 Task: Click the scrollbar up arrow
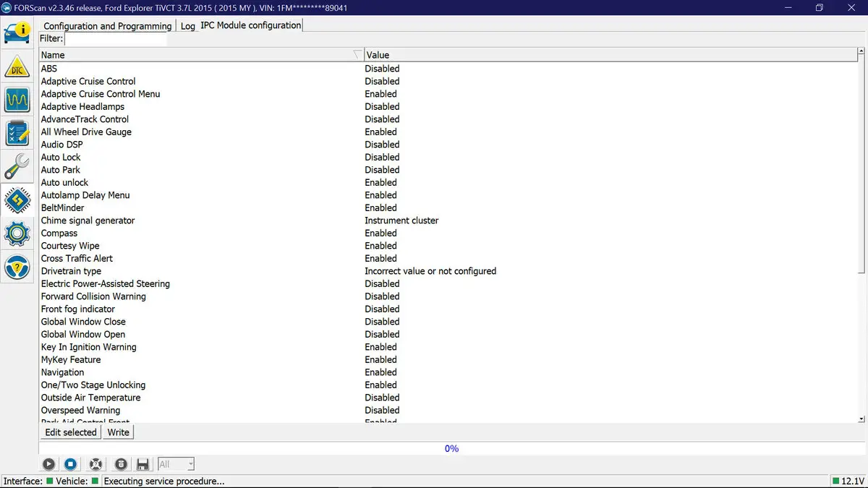point(861,52)
